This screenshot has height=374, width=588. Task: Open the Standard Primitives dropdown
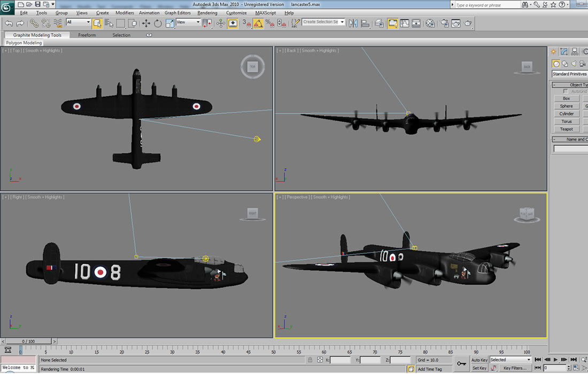point(570,74)
